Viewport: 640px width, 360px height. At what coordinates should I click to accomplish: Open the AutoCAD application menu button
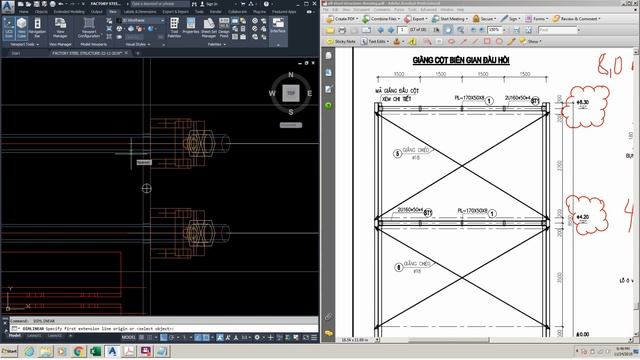[x=8, y=6]
